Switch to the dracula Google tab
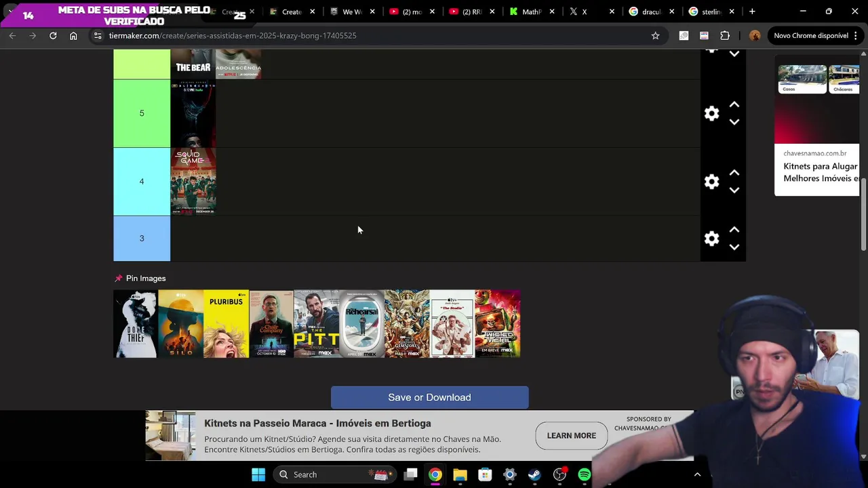868x488 pixels. 651,12
